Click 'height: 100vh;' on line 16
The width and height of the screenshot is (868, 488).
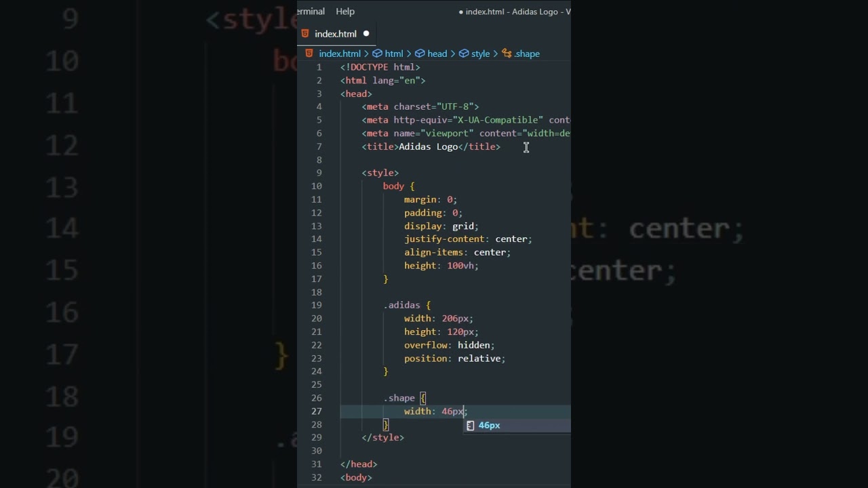(x=442, y=266)
